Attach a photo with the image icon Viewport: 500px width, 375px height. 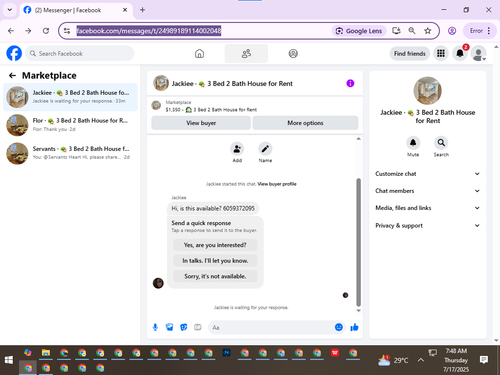(x=169, y=327)
